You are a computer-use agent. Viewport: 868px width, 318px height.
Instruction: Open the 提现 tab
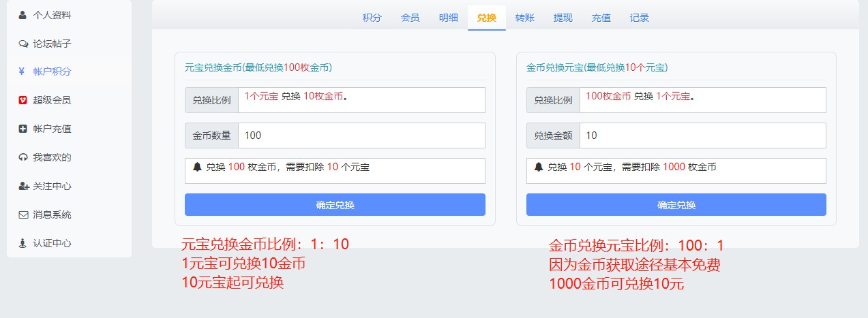pyautogui.click(x=563, y=18)
